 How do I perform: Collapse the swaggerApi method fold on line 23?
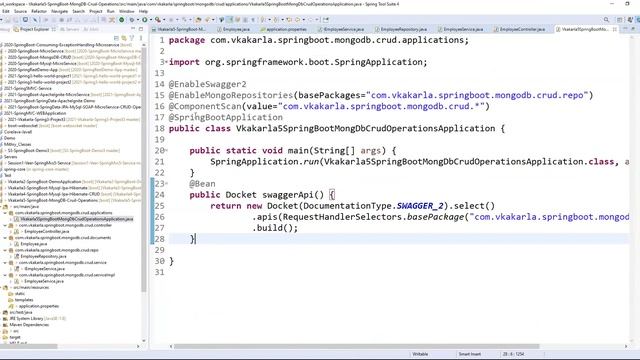click(x=166, y=184)
